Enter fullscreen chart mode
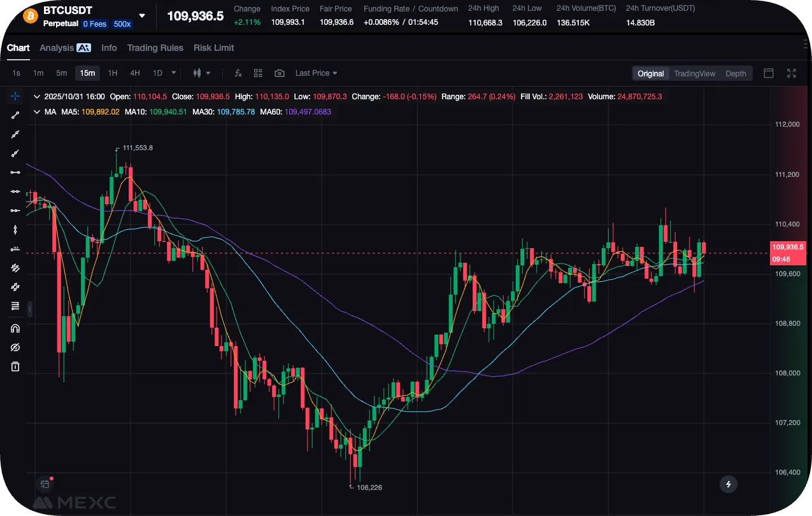Screen dimensions: 812x516 click(792, 73)
